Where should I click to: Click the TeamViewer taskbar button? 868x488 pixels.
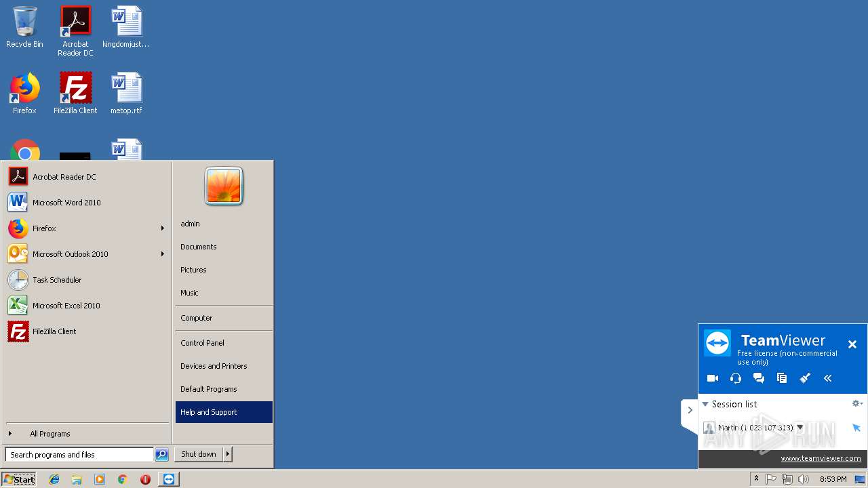[x=169, y=479]
